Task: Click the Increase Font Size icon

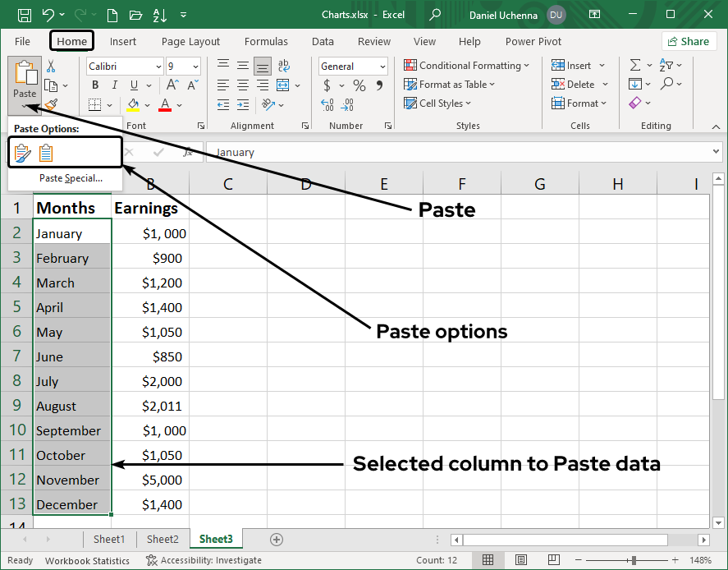Action: tap(172, 85)
